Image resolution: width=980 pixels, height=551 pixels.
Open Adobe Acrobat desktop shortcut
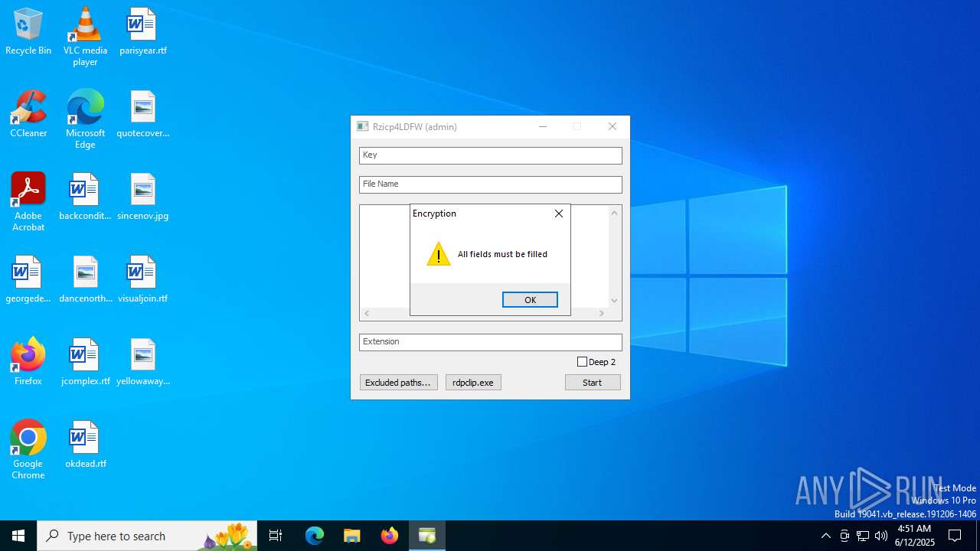coord(28,202)
